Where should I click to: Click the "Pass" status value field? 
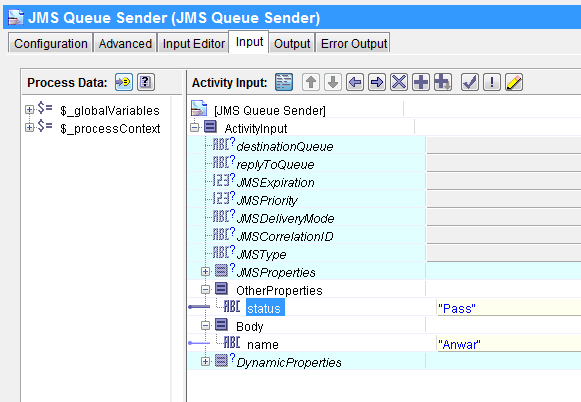point(509,308)
